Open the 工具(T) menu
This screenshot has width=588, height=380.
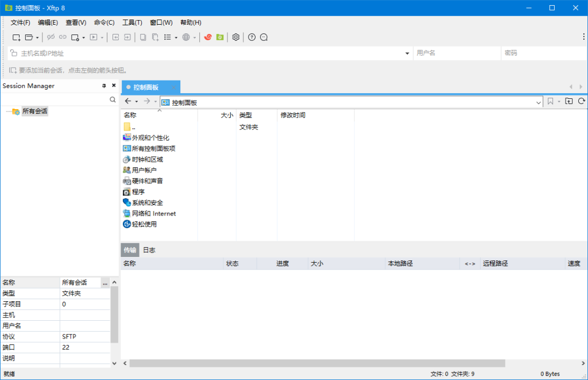(133, 22)
